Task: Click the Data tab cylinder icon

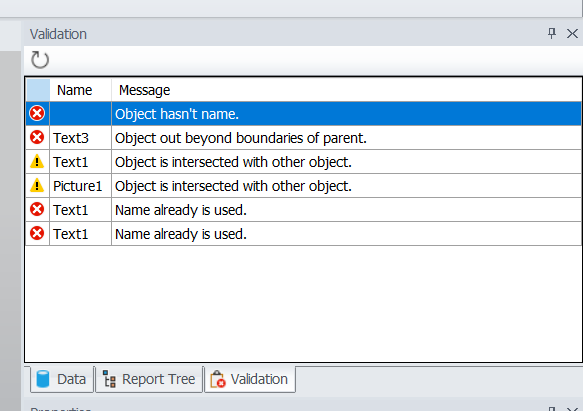Action: pos(43,379)
